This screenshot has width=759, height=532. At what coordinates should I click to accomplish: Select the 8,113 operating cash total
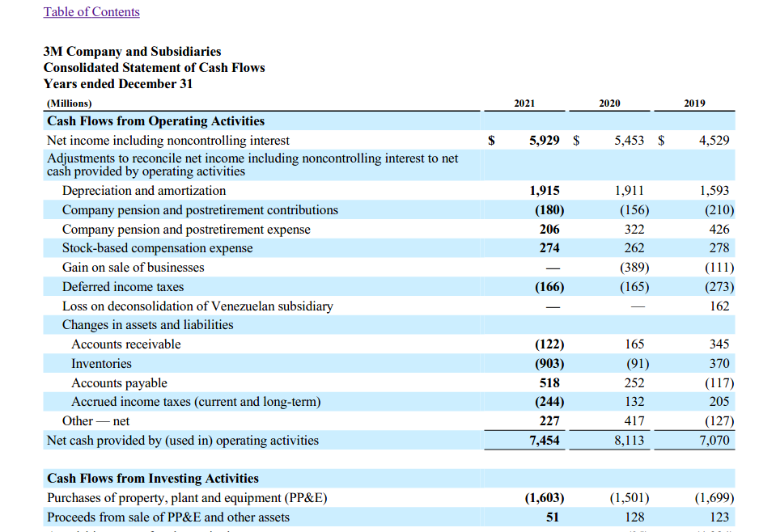point(630,441)
